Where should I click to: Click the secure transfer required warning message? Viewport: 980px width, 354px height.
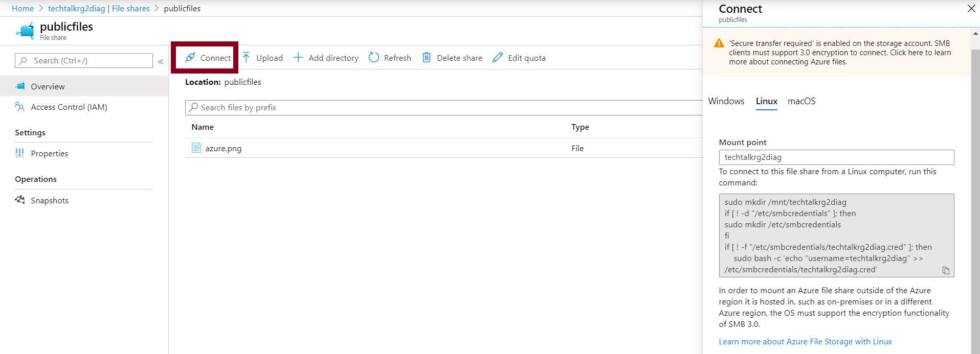(840, 53)
